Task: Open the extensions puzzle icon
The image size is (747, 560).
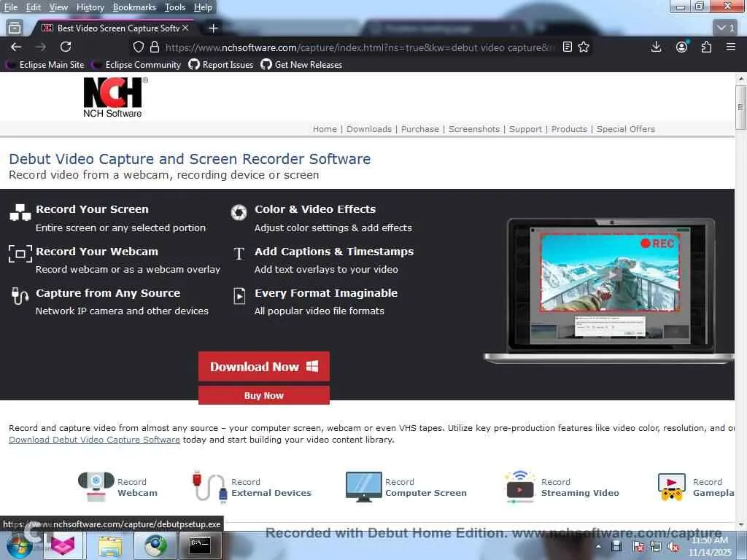Action: (706, 47)
